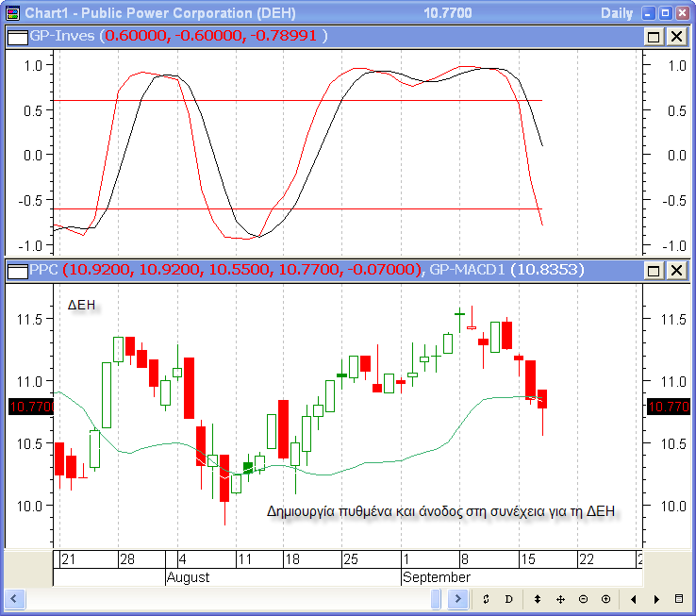Zoom in using the plus magnifier icon
696x616 pixels.
tap(605, 599)
